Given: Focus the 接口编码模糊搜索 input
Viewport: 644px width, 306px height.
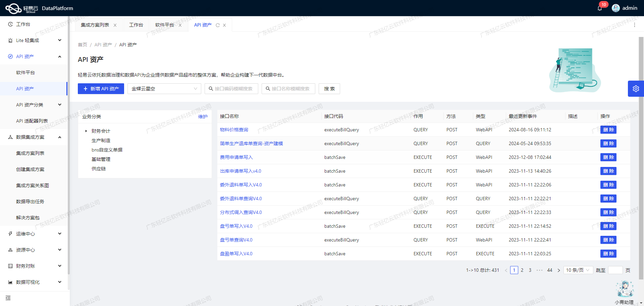Looking at the screenshot, I should (x=231, y=89).
